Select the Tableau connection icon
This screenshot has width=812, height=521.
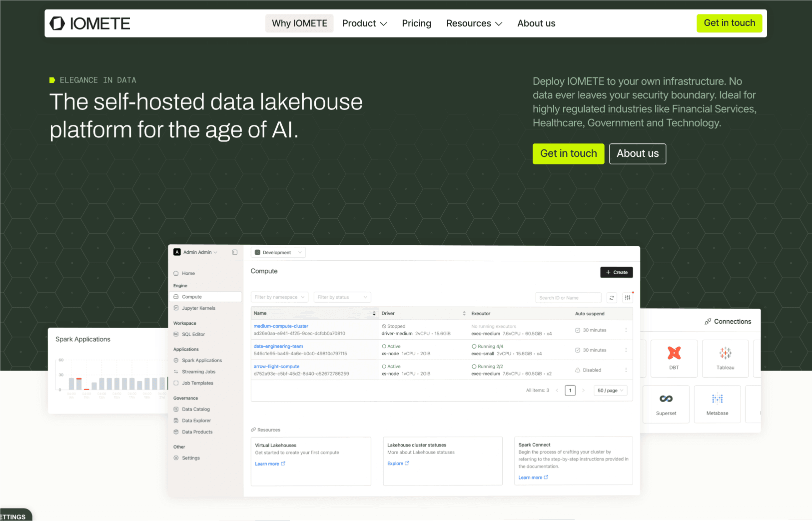pyautogui.click(x=726, y=353)
